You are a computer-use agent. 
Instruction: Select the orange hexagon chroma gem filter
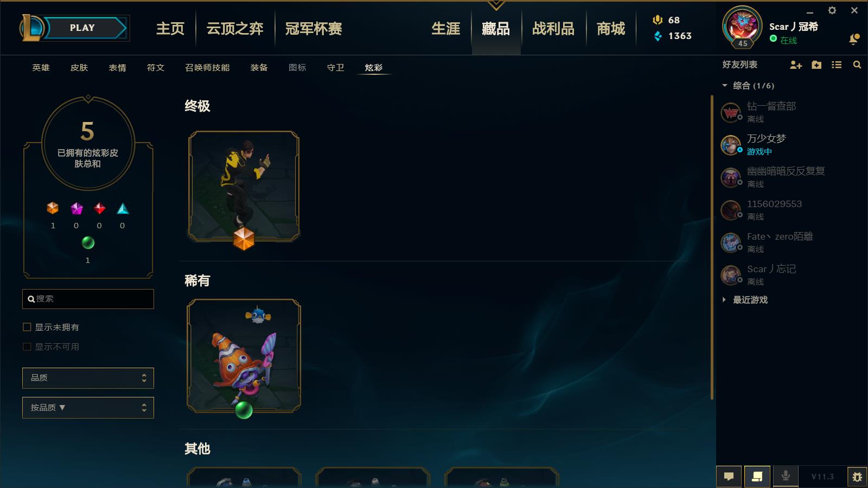click(53, 208)
